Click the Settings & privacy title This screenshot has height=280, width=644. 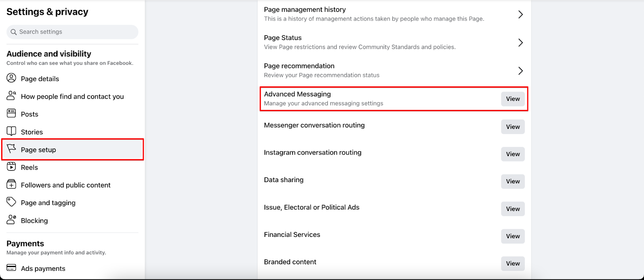[x=47, y=12]
